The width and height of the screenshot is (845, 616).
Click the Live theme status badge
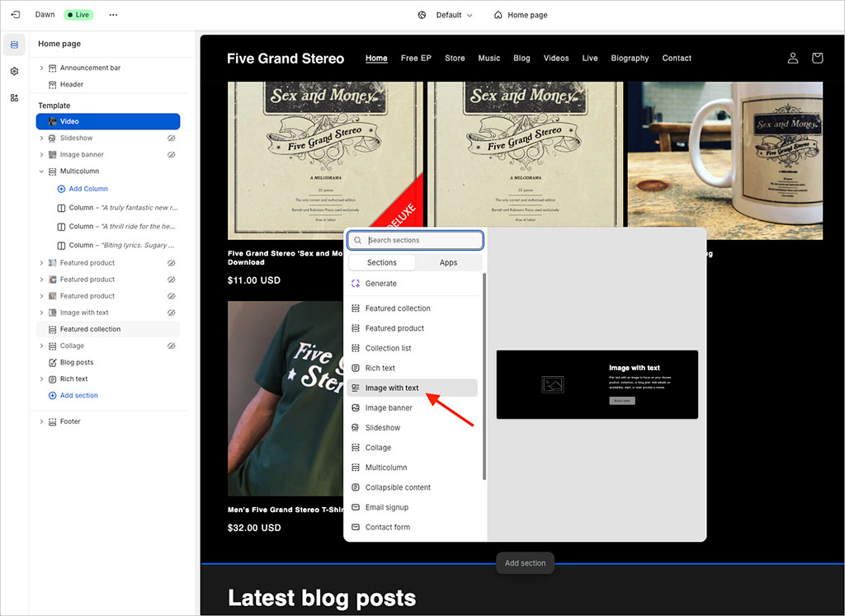point(78,15)
